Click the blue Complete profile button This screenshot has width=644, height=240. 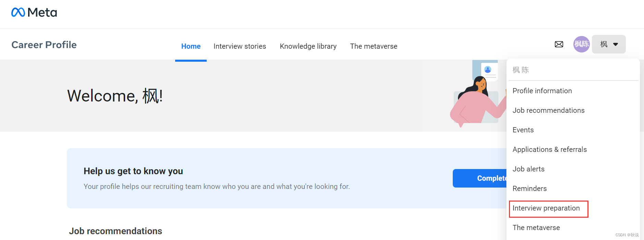479,178
